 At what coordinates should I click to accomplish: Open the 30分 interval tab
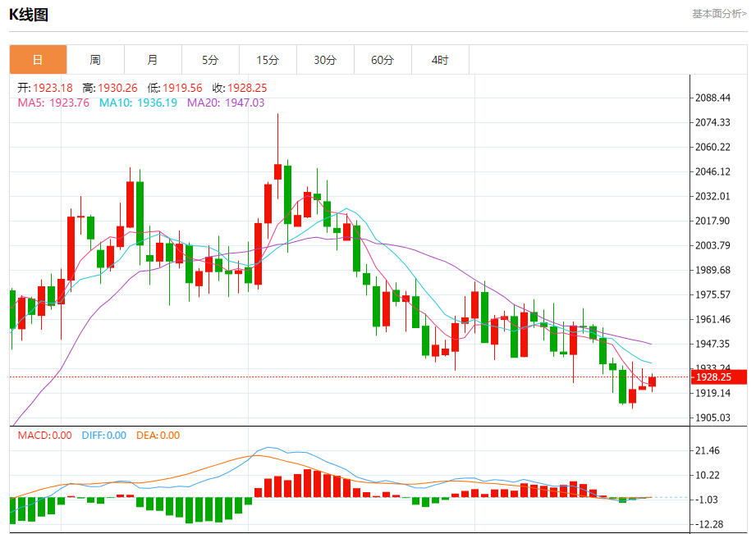pyautogui.click(x=325, y=60)
